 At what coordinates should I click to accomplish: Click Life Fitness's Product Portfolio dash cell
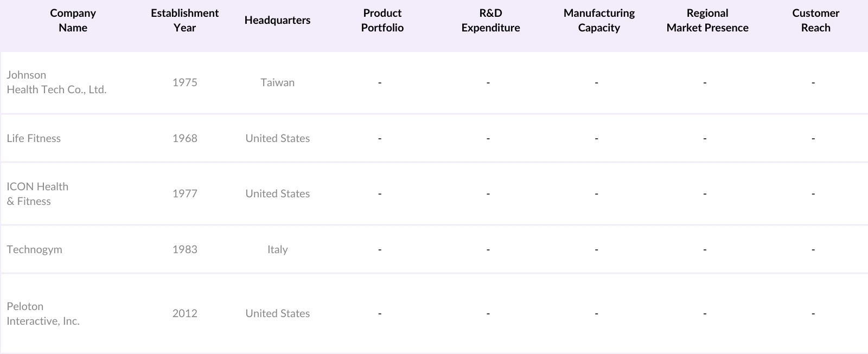click(x=380, y=138)
